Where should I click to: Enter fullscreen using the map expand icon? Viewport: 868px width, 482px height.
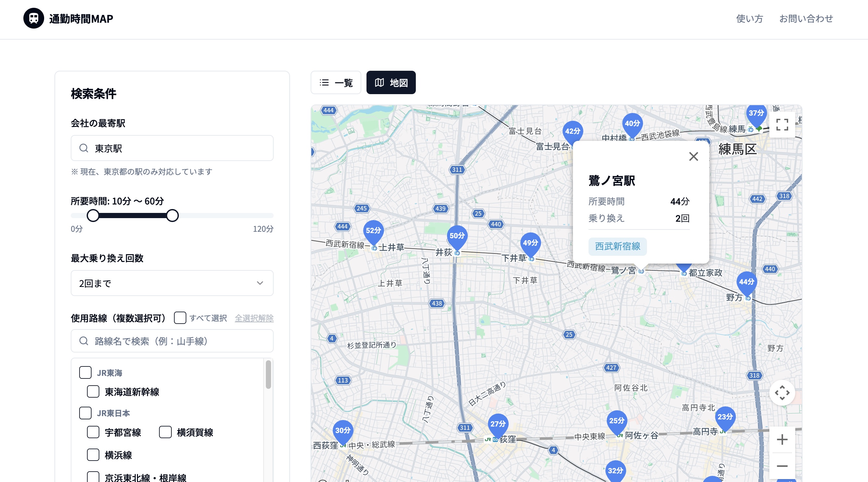point(782,125)
